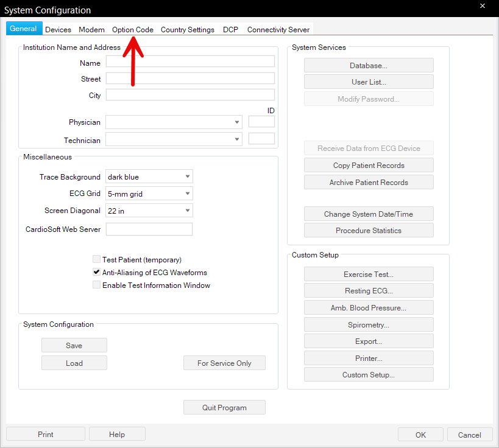
Task: Enable the Test Information Window checkbox
Action: (96, 285)
